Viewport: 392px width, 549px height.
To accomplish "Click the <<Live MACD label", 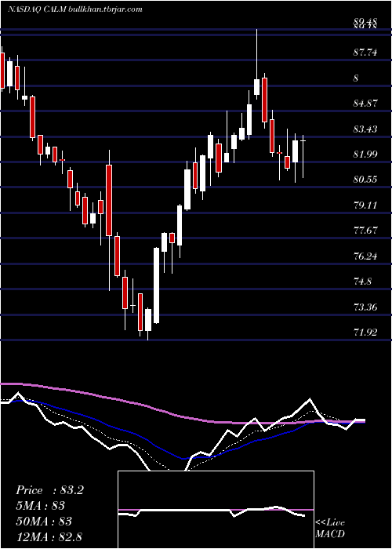I will pos(330,528).
